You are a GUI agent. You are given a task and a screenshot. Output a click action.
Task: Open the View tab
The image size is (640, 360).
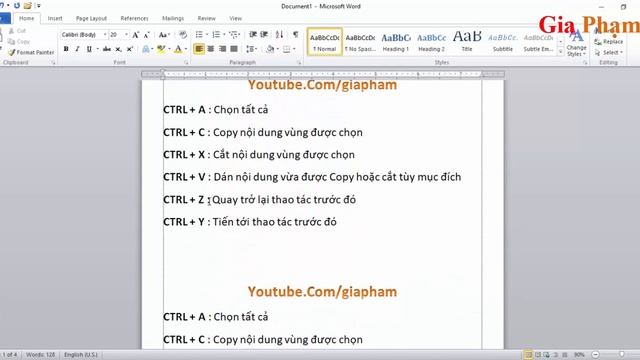coord(236,18)
